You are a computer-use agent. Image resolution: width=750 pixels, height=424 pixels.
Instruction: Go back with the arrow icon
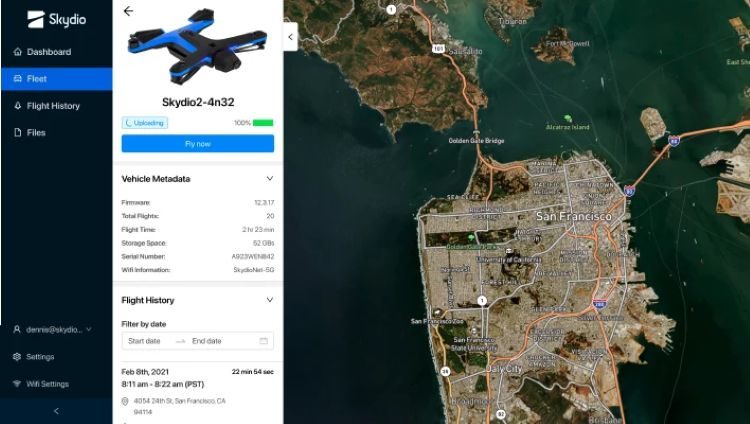[128, 11]
